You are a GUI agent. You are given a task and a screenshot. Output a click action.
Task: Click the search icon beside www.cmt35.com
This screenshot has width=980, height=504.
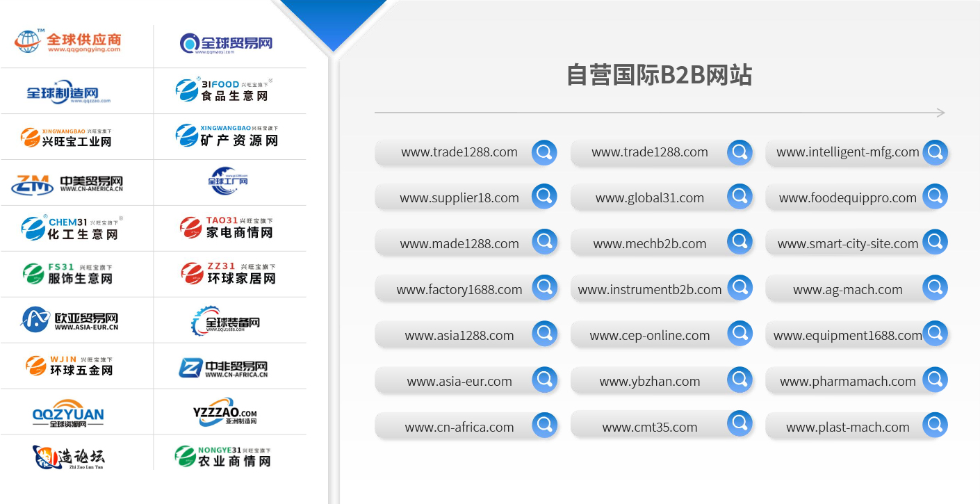(x=740, y=424)
